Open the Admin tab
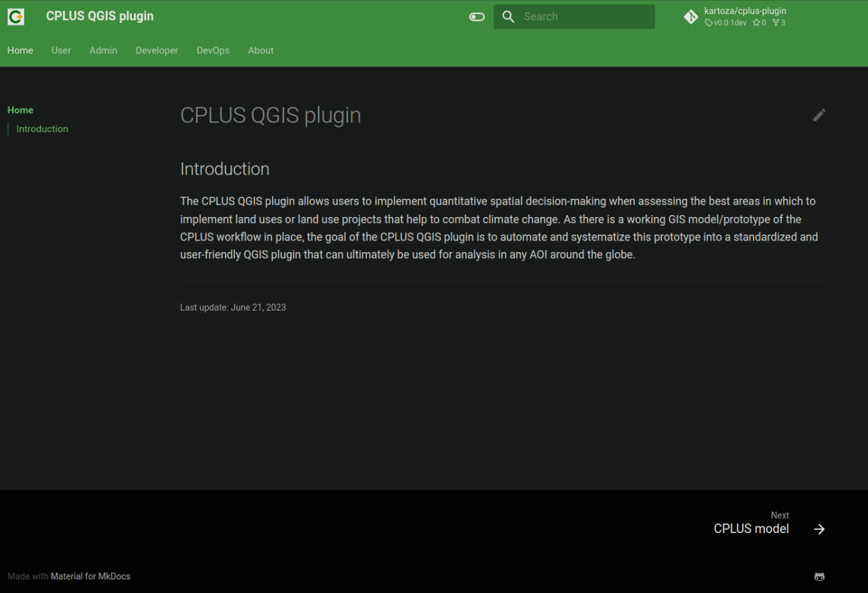This screenshot has width=868, height=593. pyautogui.click(x=103, y=51)
